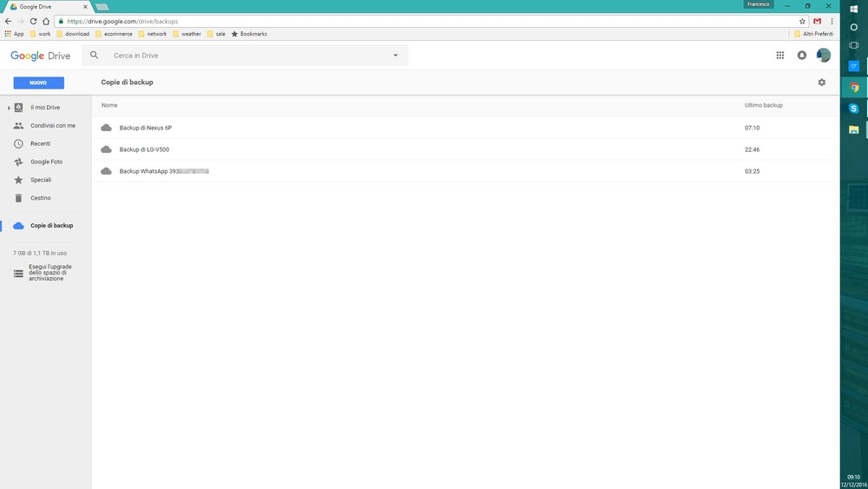Select Backup di Nexus 6P row
This screenshot has height=489, width=868.
pyautogui.click(x=463, y=128)
